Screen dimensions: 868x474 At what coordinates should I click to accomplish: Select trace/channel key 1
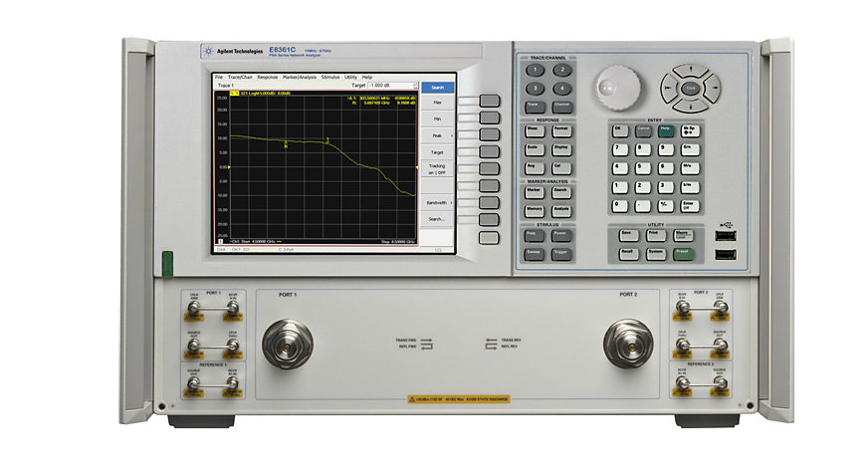click(x=535, y=71)
